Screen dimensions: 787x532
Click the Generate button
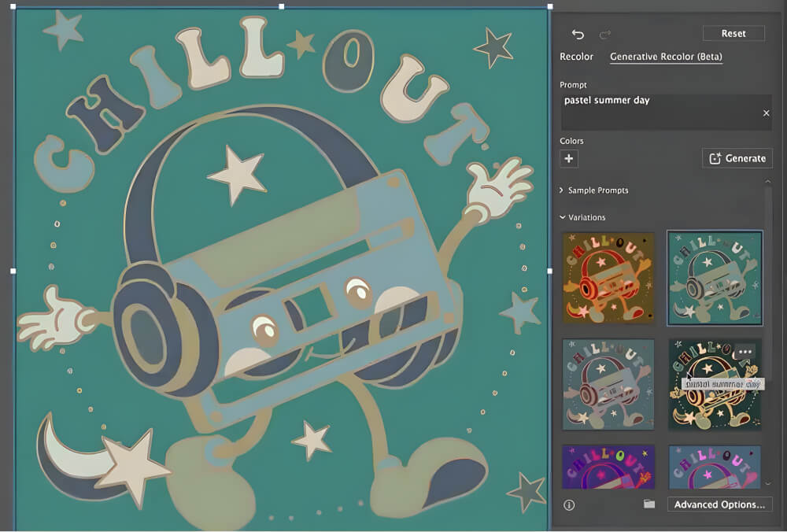(x=737, y=158)
